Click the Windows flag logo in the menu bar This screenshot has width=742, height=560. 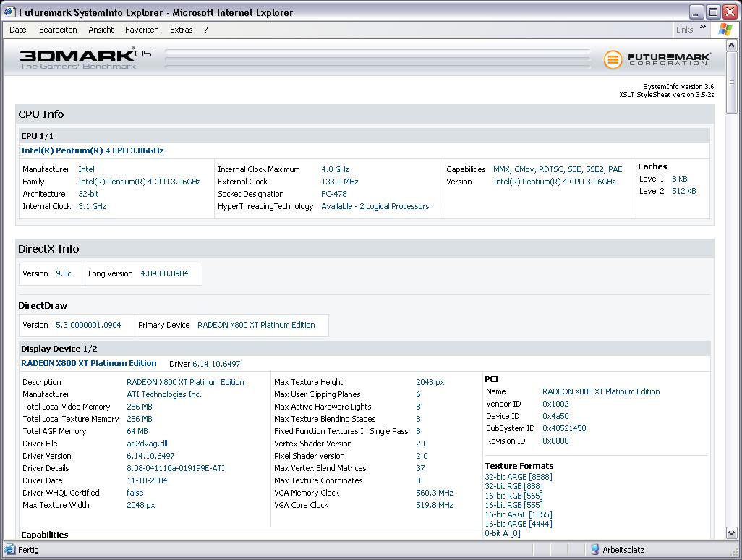pyautogui.click(x=725, y=30)
